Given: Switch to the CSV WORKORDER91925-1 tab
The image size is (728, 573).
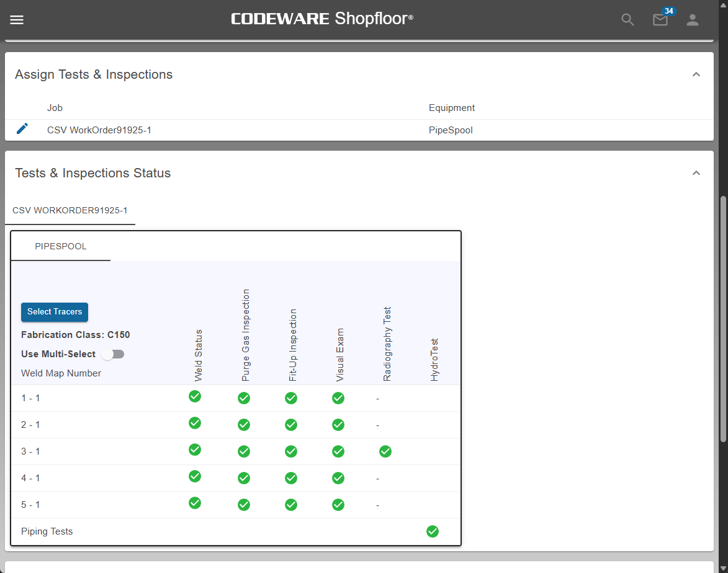Looking at the screenshot, I should click(70, 211).
